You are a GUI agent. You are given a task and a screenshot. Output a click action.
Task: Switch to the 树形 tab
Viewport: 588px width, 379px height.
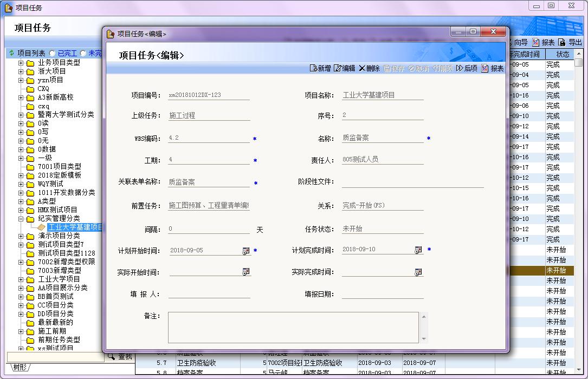point(21,368)
